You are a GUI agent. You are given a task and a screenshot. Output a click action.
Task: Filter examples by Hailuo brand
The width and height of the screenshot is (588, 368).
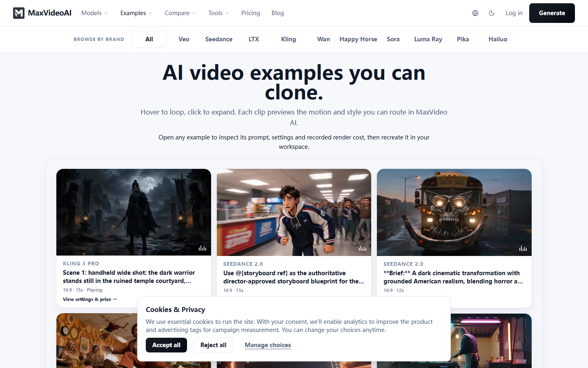498,39
